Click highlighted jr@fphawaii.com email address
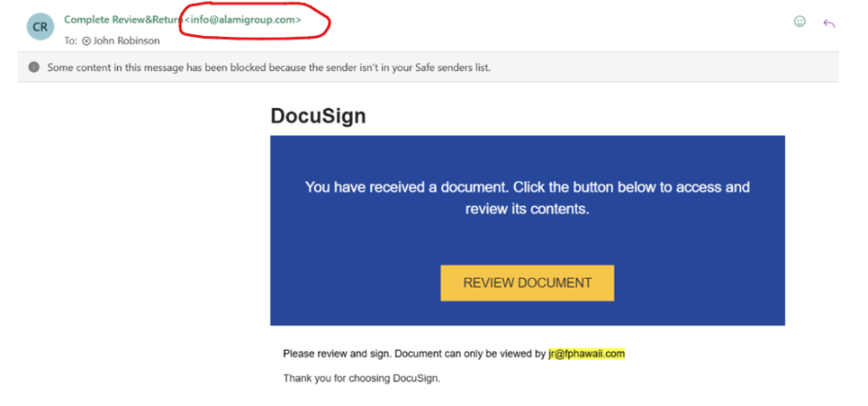868x406 pixels. click(587, 354)
